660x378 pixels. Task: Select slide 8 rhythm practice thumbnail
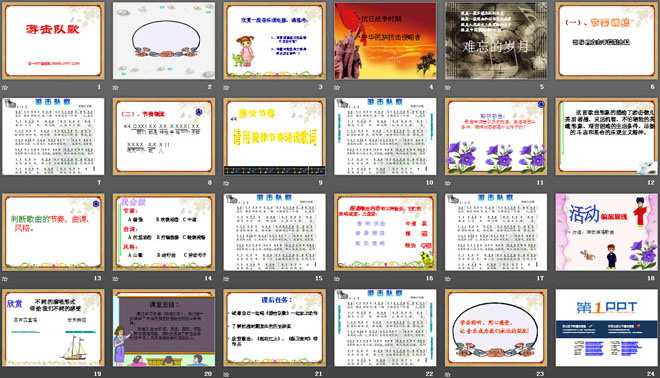[164, 136]
